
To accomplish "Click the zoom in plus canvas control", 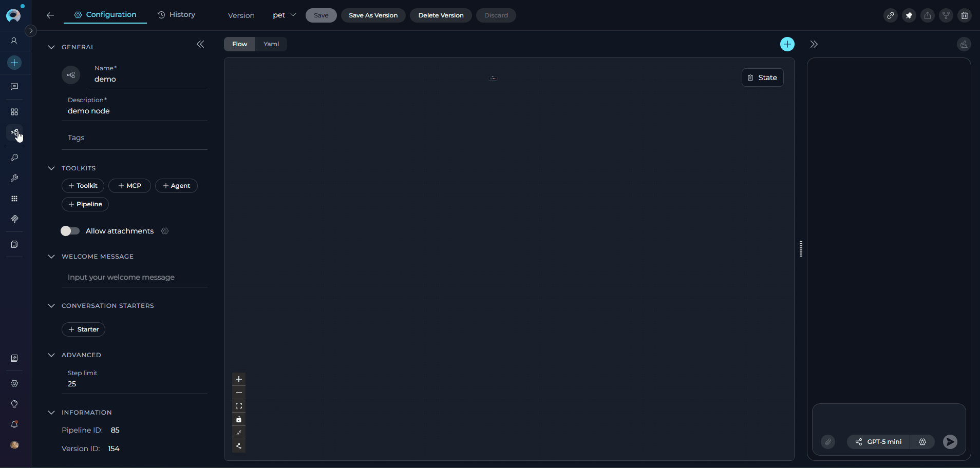I will tap(239, 379).
